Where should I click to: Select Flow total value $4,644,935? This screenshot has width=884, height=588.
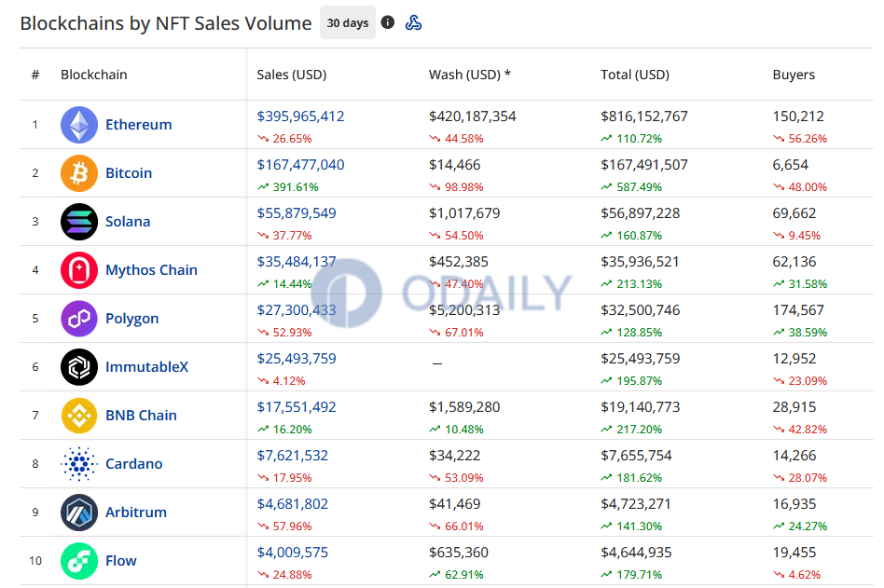(x=637, y=552)
